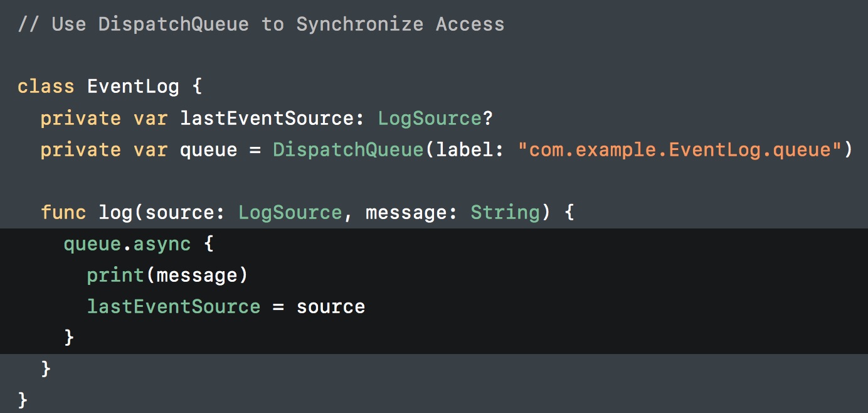This screenshot has height=413, width=868.
Task: Click the 'label:' argument name
Action: pos(470,150)
